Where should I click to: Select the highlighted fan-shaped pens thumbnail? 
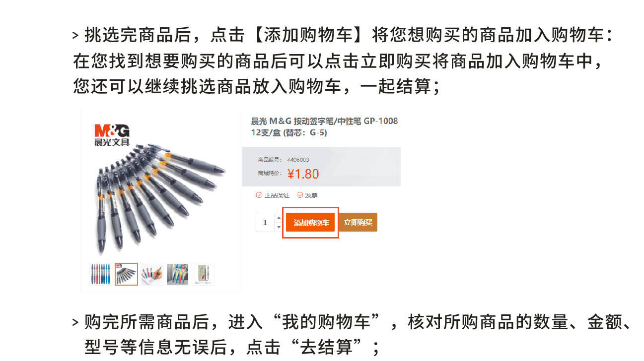click(126, 274)
